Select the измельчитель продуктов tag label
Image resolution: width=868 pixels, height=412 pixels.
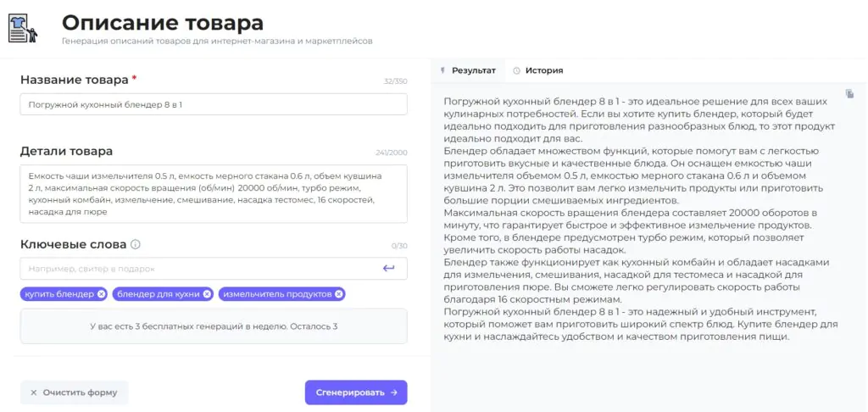click(x=277, y=294)
